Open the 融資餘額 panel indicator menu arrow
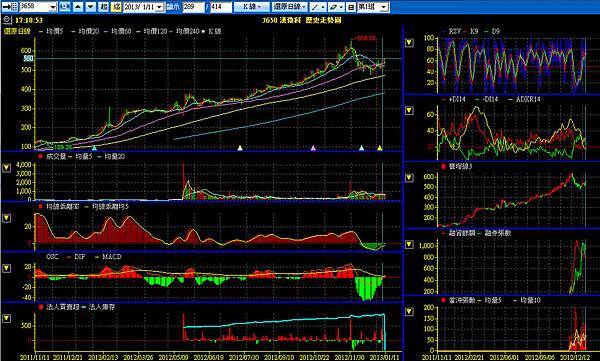 [409, 244]
